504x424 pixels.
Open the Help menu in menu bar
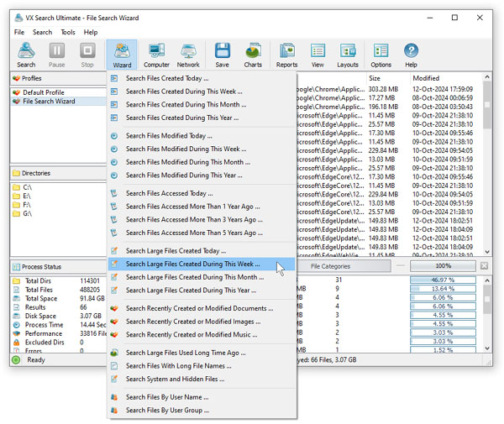click(91, 32)
